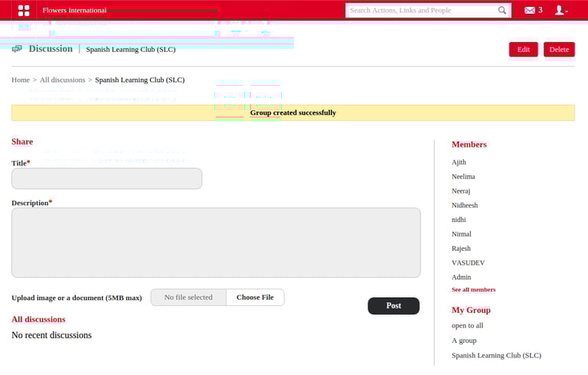
Task: Open member Nidheesh
Action: tap(465, 206)
